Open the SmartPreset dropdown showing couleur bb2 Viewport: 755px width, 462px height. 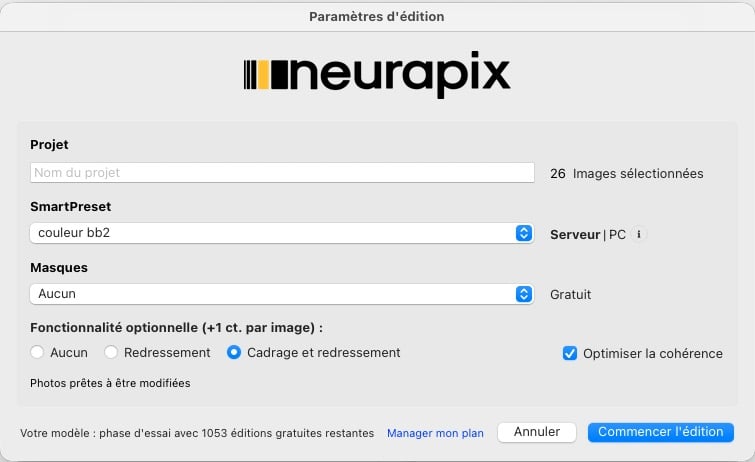[282, 233]
